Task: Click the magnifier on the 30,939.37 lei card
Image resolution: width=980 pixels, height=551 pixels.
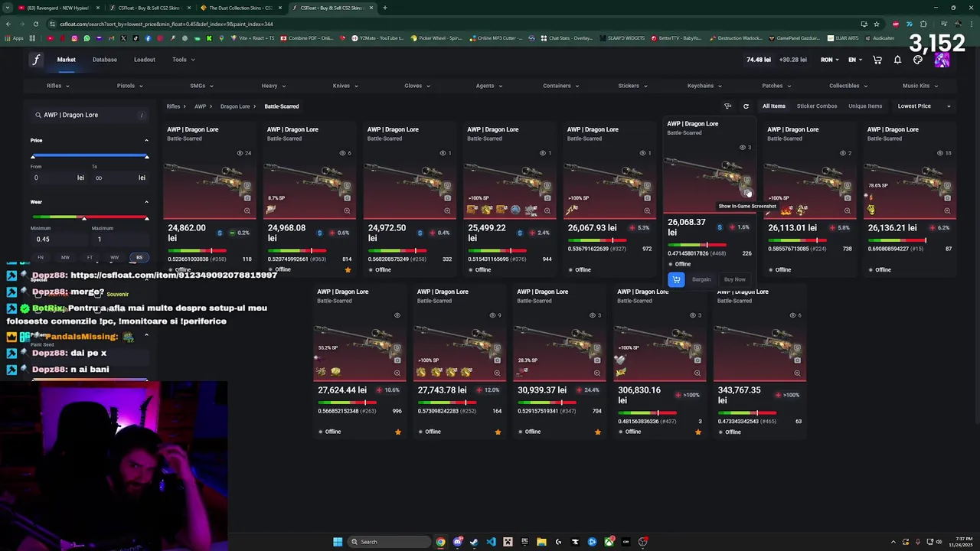Action: (597, 373)
